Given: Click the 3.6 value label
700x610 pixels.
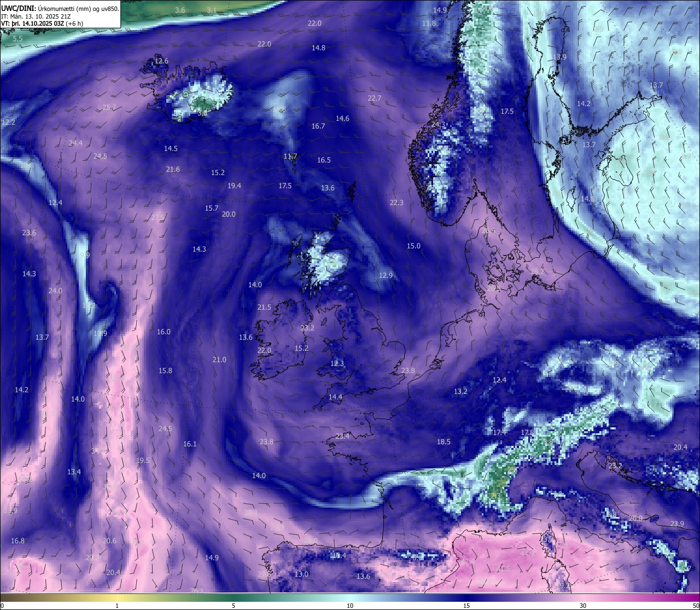Looking at the screenshot, I should tap(180, 10).
